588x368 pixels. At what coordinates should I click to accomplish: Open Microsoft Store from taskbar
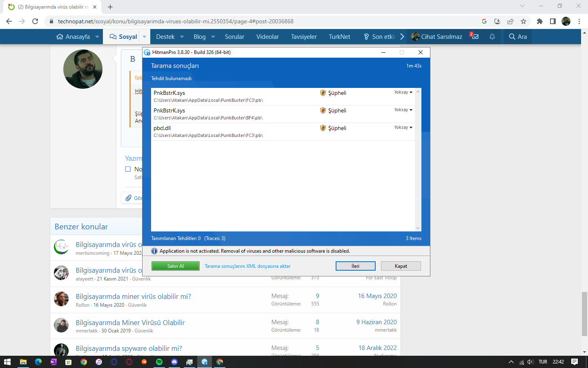(x=69, y=362)
